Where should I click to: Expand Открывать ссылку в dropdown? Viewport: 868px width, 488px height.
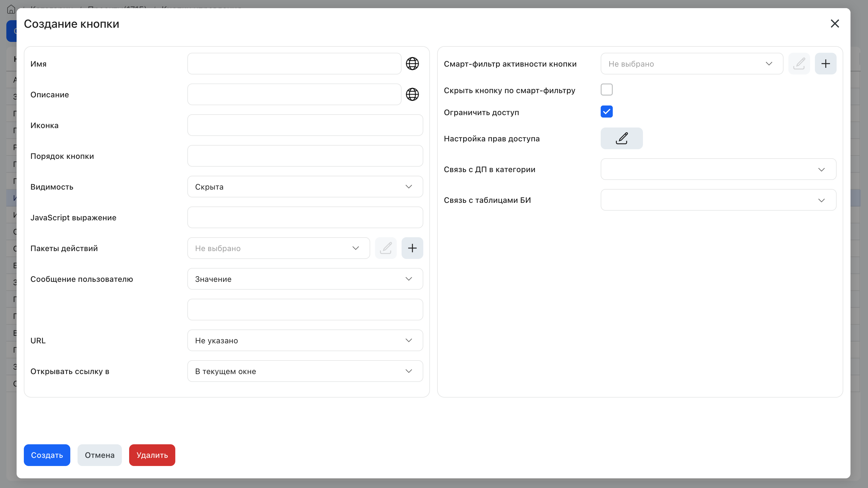tap(305, 371)
